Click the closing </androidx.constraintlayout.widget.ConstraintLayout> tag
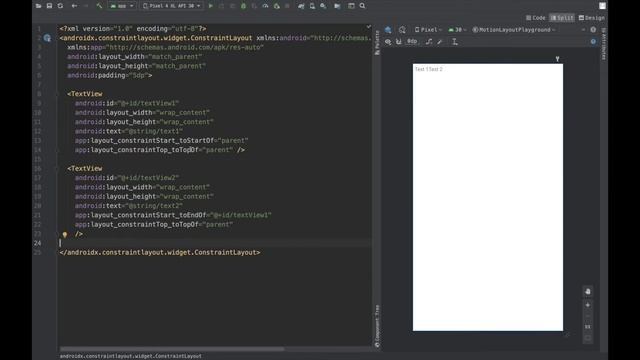Screen dimensions: 640x360 (x=160, y=253)
